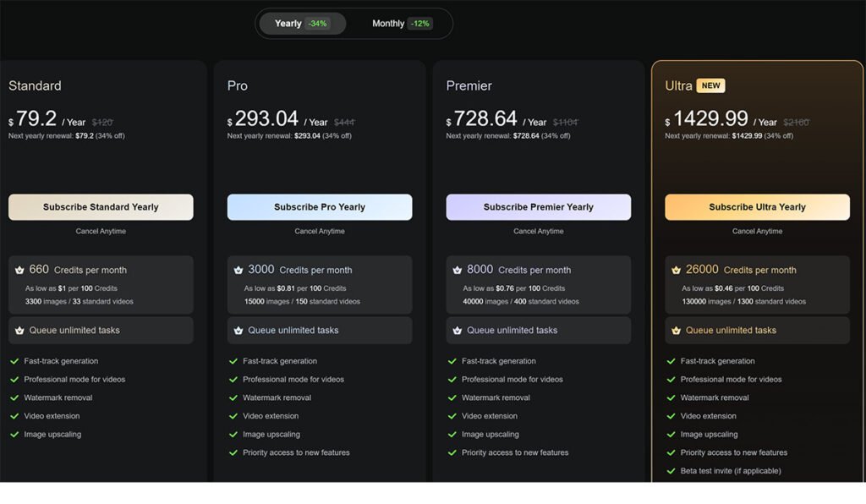Click the -34% discount badge
Viewport: 866px width, 504px height.
[318, 24]
